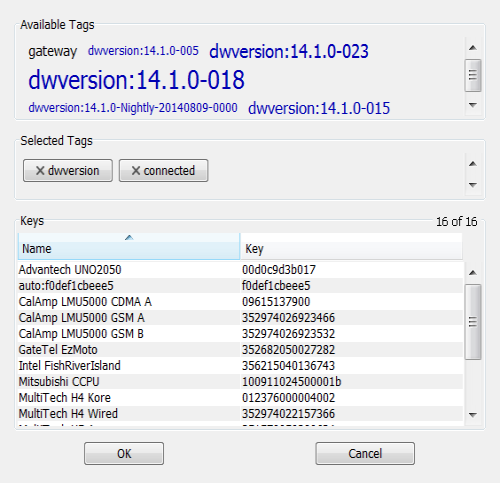Click Available Tags scroll up arrow
The height and width of the screenshot is (483, 500).
(473, 48)
